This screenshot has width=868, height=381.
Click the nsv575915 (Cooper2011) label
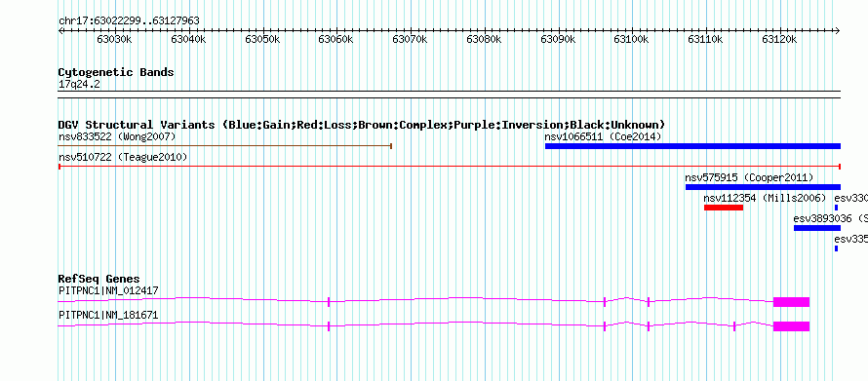[x=750, y=177]
